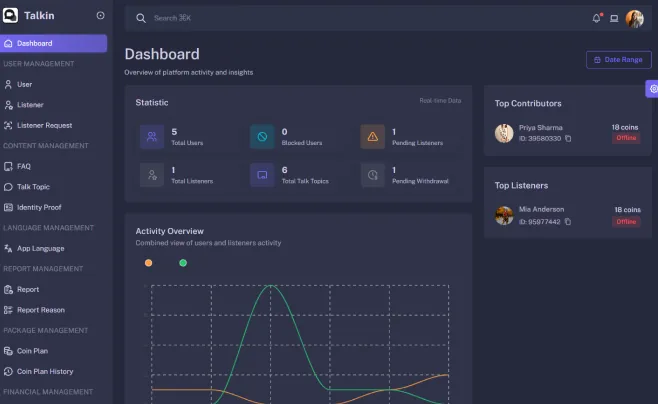Screen dimensions: 658x404
Task: Click the FAQ sidebar icon
Action: [x=8, y=167]
